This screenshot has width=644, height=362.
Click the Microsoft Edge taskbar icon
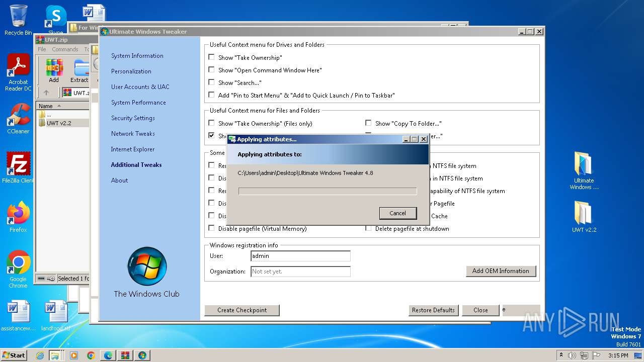click(108, 355)
